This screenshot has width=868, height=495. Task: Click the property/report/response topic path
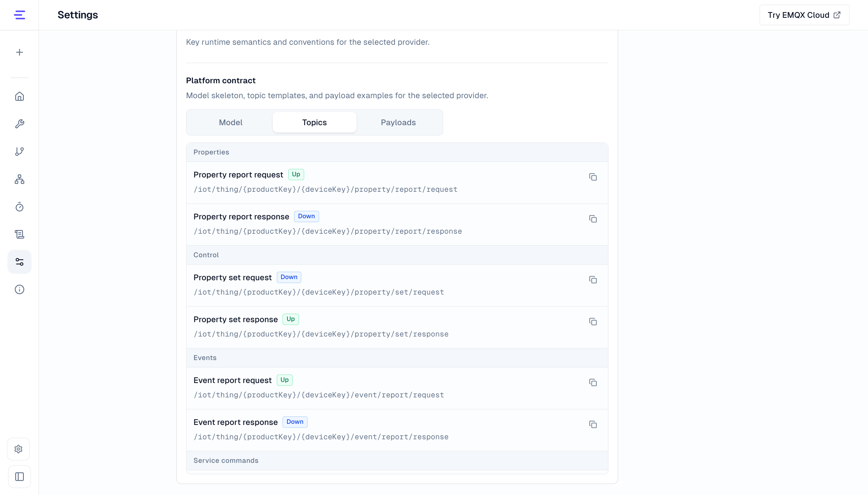328,231
